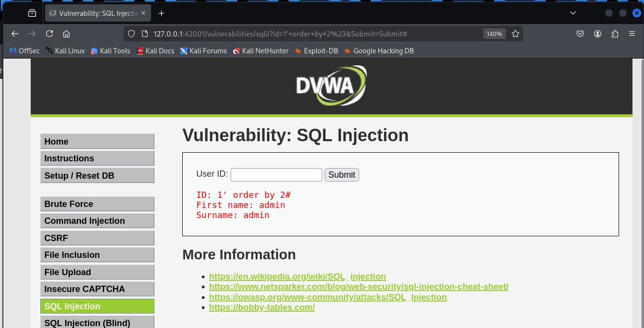
Task: Close the Vulnerability: SQL Injection tab
Action: pos(143,13)
